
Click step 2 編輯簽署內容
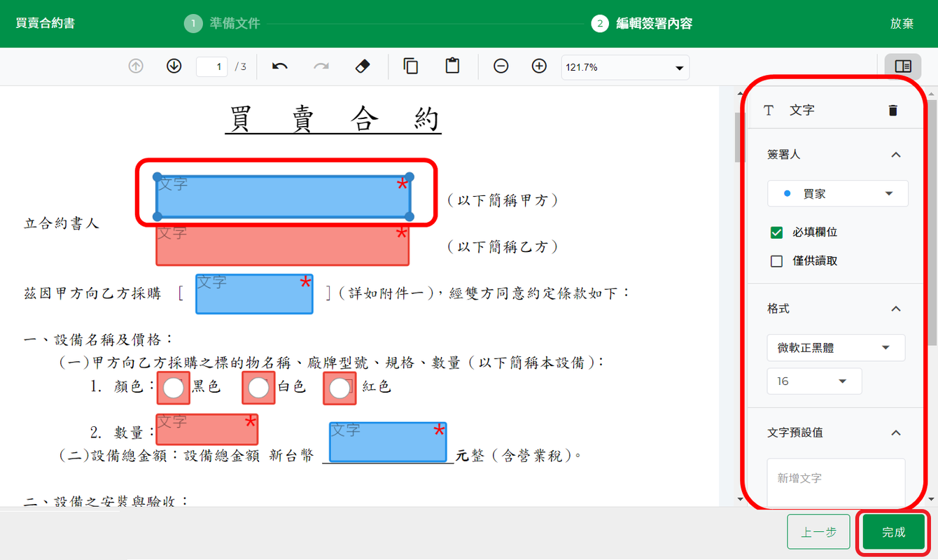(x=642, y=24)
